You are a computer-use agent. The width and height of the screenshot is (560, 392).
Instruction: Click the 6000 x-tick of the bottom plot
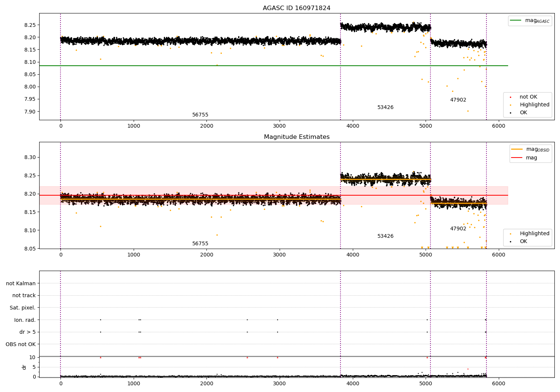coord(498,383)
